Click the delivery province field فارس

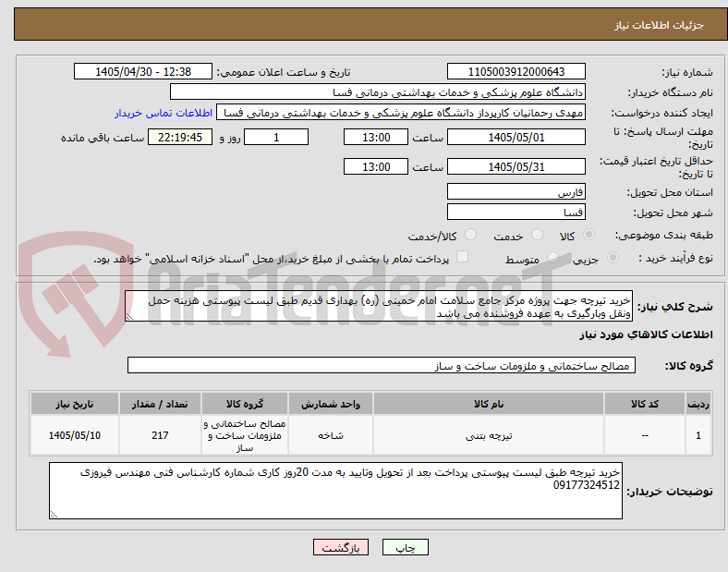pyautogui.click(x=516, y=191)
